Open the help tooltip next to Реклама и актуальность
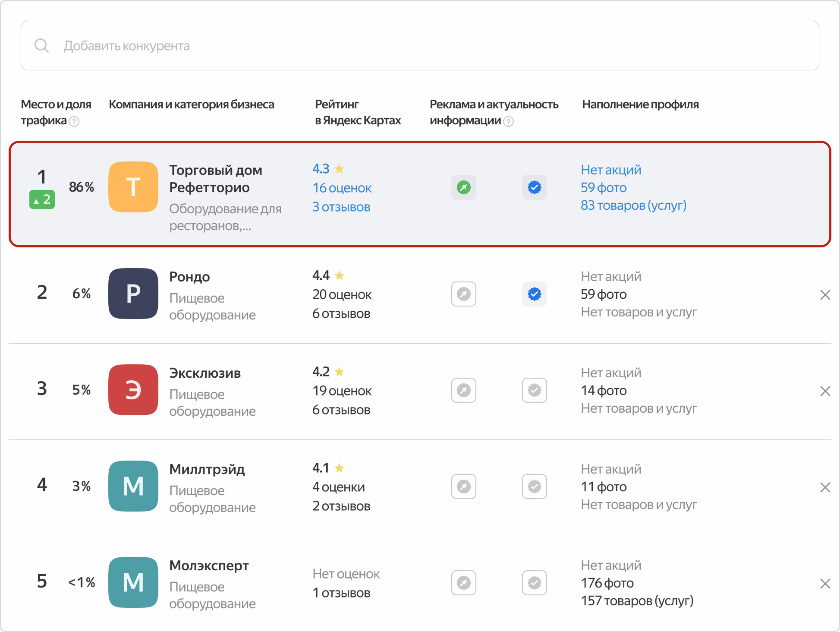Image resolution: width=840 pixels, height=632 pixels. pyautogui.click(x=509, y=122)
